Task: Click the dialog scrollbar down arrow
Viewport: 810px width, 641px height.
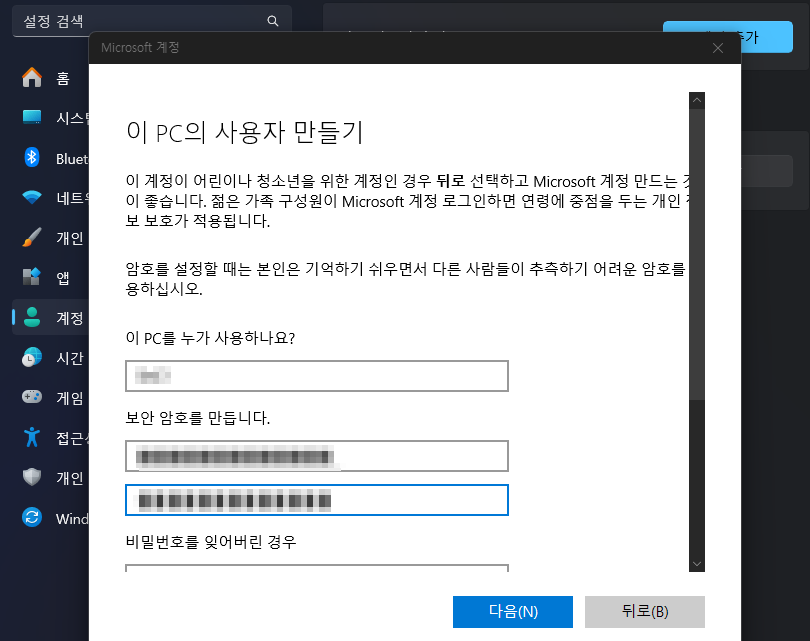Action: [x=696, y=565]
